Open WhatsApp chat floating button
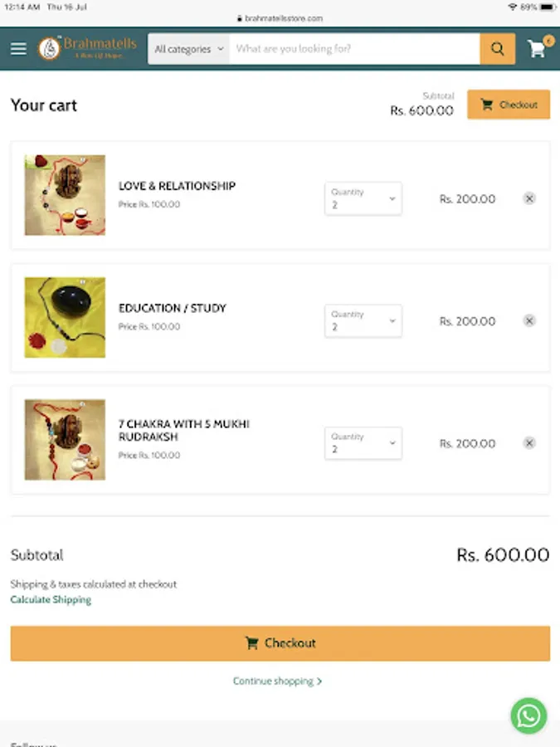 coord(528,715)
